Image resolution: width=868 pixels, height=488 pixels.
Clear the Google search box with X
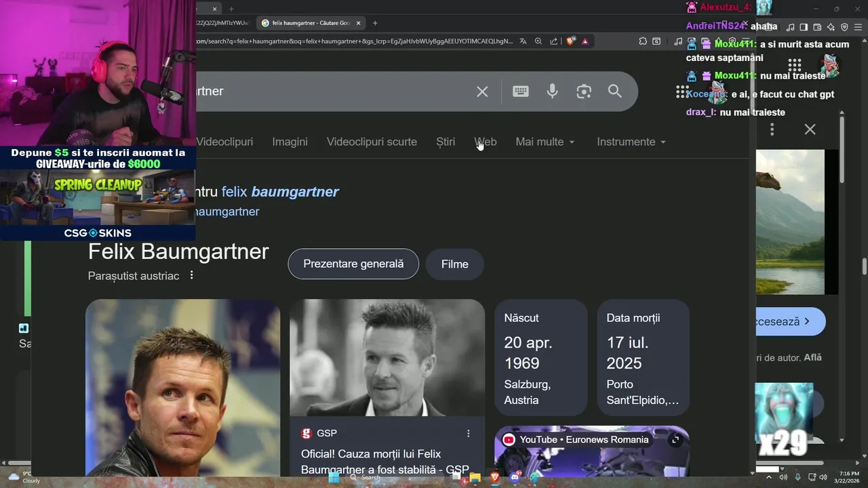pyautogui.click(x=482, y=91)
